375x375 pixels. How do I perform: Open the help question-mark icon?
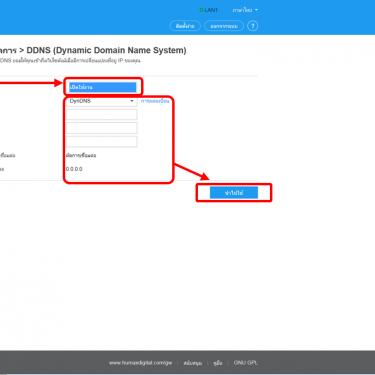click(253, 26)
